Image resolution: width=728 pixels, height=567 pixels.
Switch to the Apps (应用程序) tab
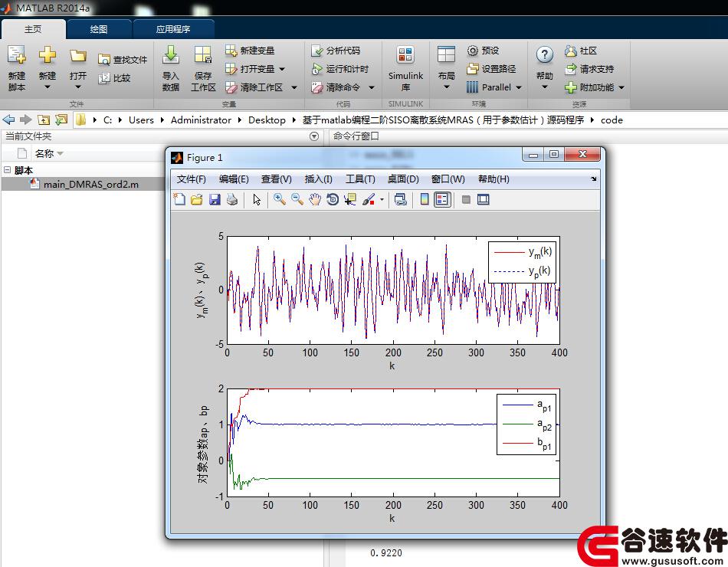(172, 29)
